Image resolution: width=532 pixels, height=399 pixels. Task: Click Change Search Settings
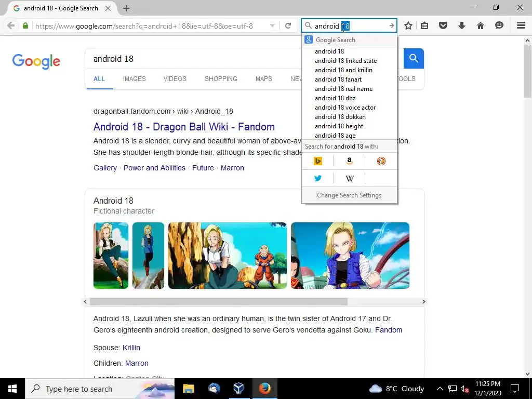coord(349,195)
